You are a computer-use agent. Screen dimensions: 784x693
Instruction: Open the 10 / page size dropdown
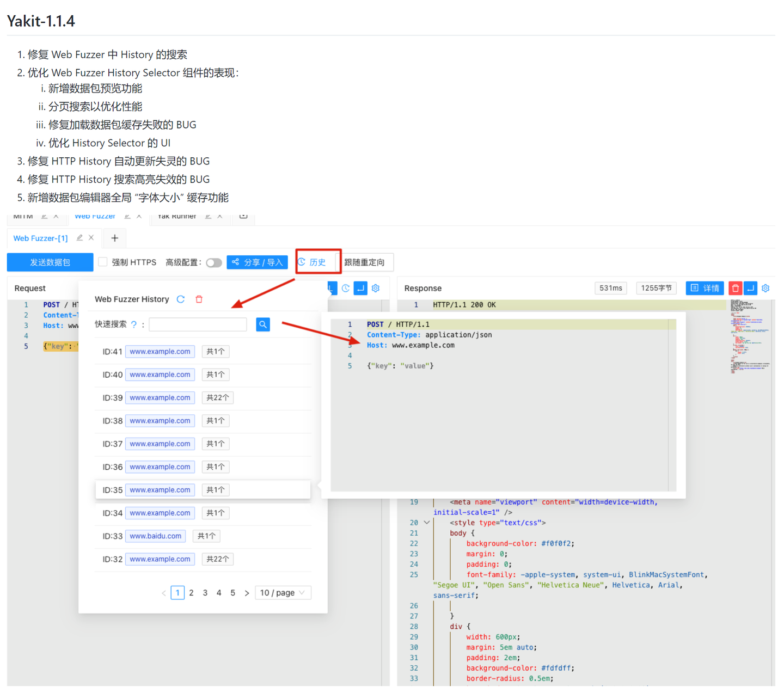[x=283, y=592]
